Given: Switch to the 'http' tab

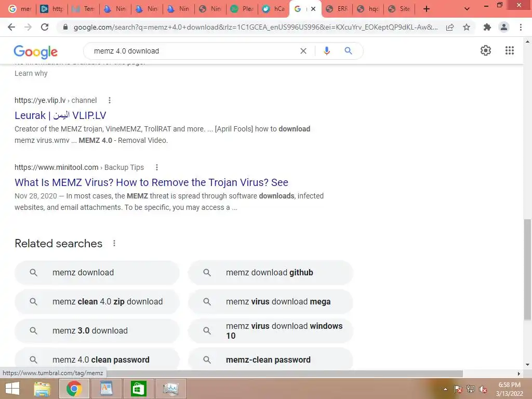Looking at the screenshot, I should pyautogui.click(x=51, y=9).
